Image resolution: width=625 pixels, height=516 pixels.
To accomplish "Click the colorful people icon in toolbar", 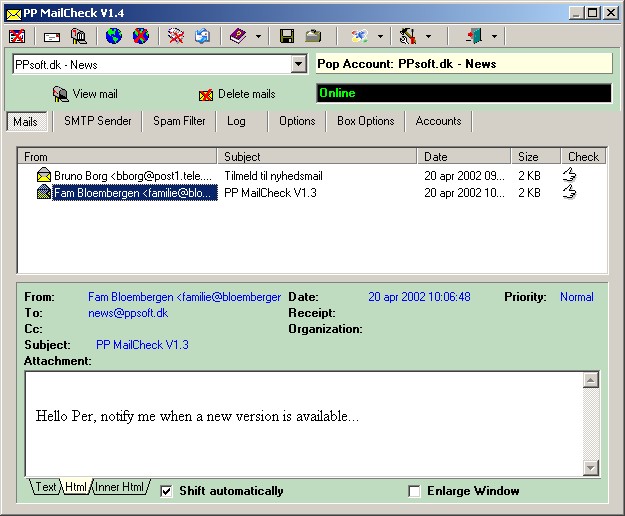I will 360,36.
